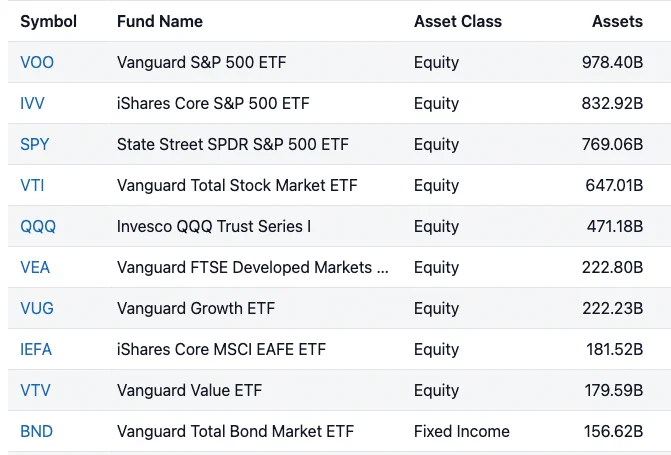Click the truncated Vanguard FTSE Developed Markets name
This screenshot has width=671, height=455.
point(252,268)
